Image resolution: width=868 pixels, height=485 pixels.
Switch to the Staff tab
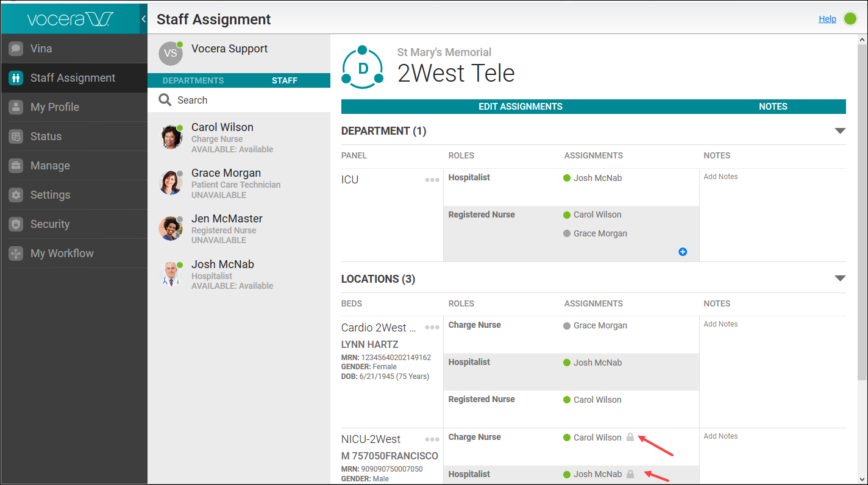[285, 80]
